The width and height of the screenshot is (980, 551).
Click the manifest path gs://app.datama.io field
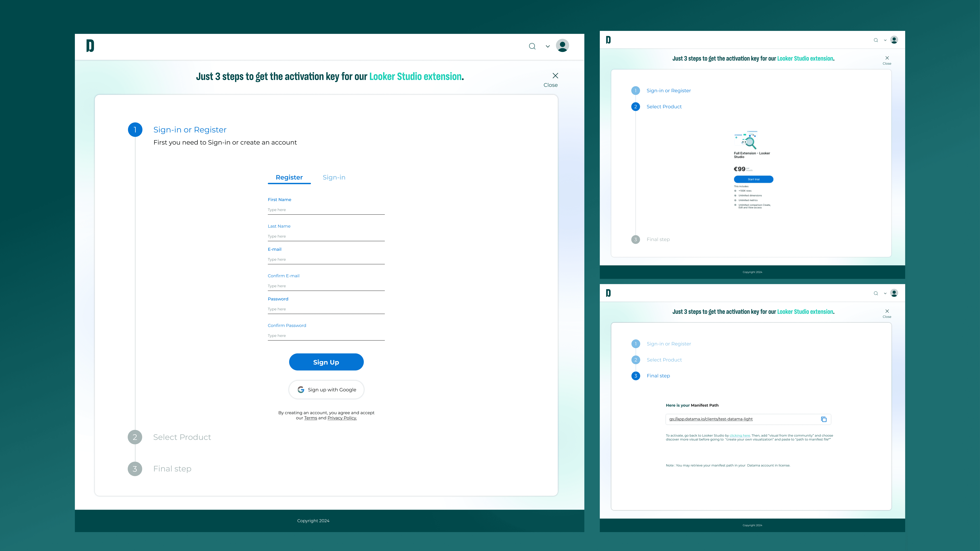(x=748, y=419)
